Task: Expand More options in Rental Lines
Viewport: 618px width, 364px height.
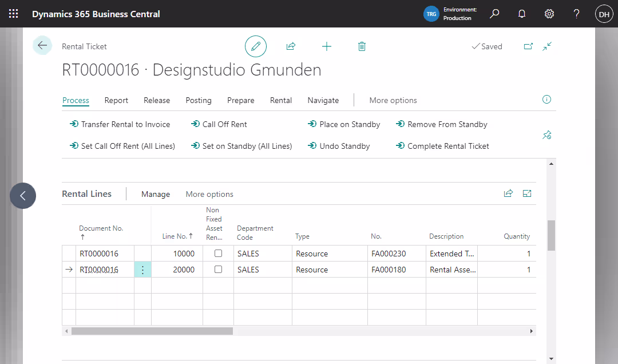Action: click(209, 194)
